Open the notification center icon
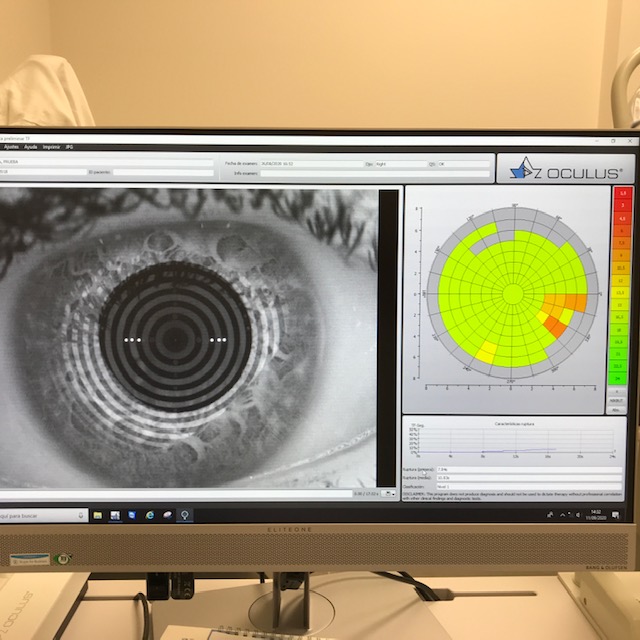640x640 pixels. (x=616, y=515)
